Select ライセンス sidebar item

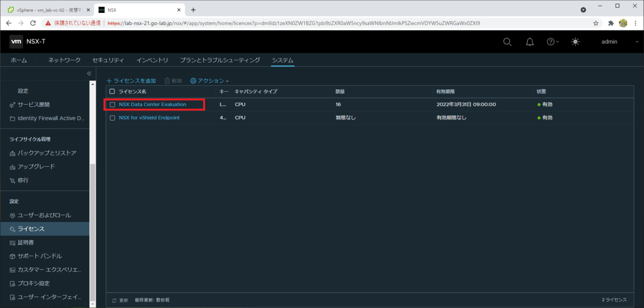[45, 229]
